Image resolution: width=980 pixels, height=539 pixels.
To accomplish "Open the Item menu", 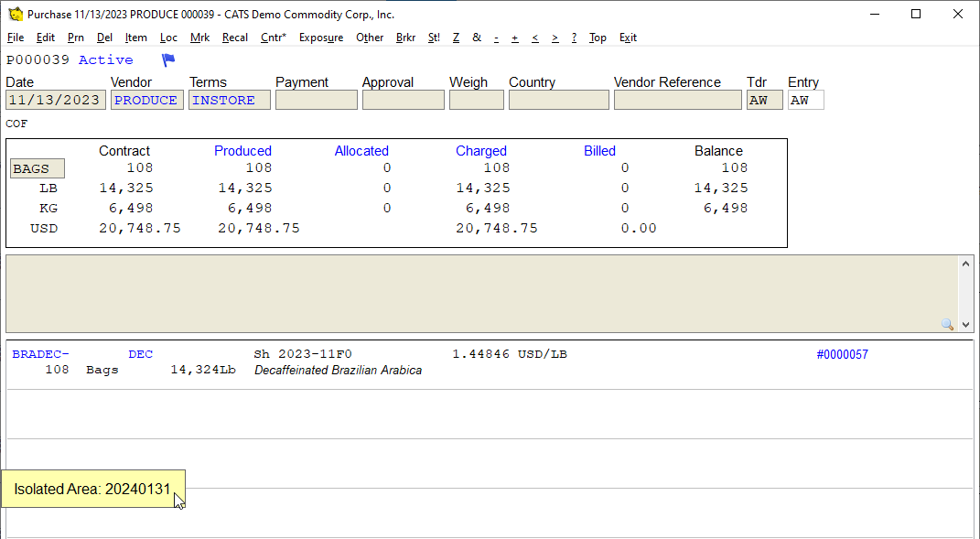I will coord(135,38).
